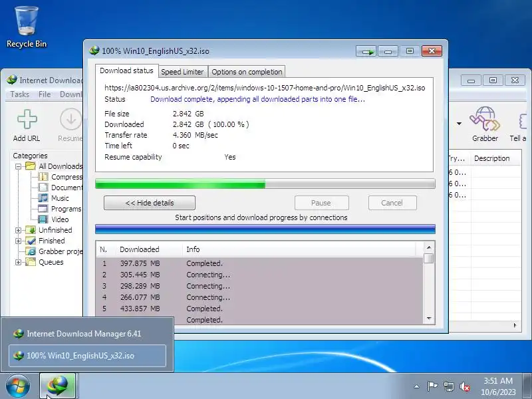Screen dimensions: 532x399
Task: Switch to the Speed Limiter tab
Action: pyautogui.click(x=182, y=72)
